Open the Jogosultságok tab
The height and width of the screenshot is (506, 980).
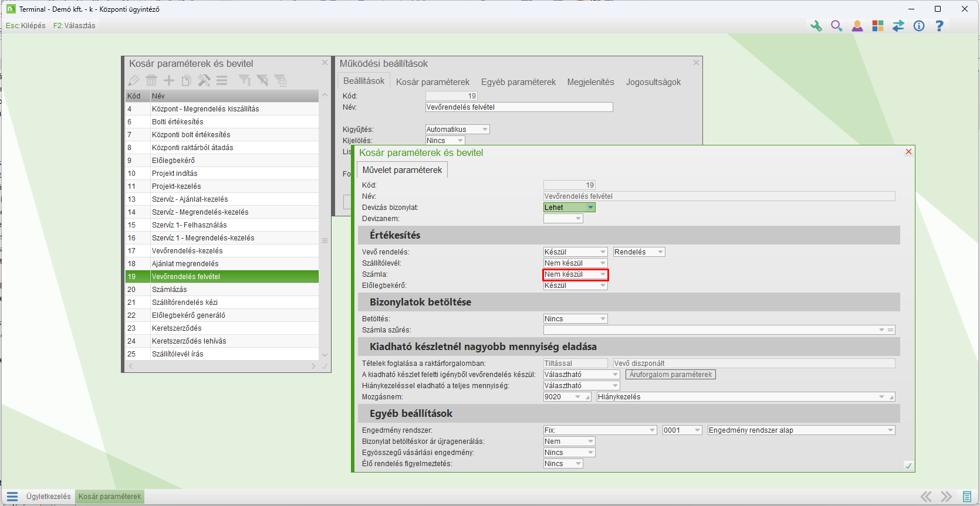pyautogui.click(x=653, y=82)
